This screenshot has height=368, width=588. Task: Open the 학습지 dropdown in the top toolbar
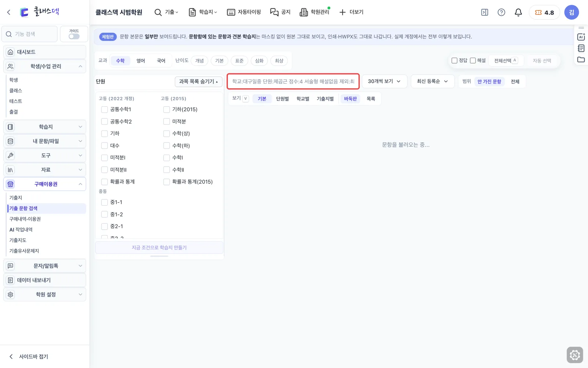tap(203, 12)
